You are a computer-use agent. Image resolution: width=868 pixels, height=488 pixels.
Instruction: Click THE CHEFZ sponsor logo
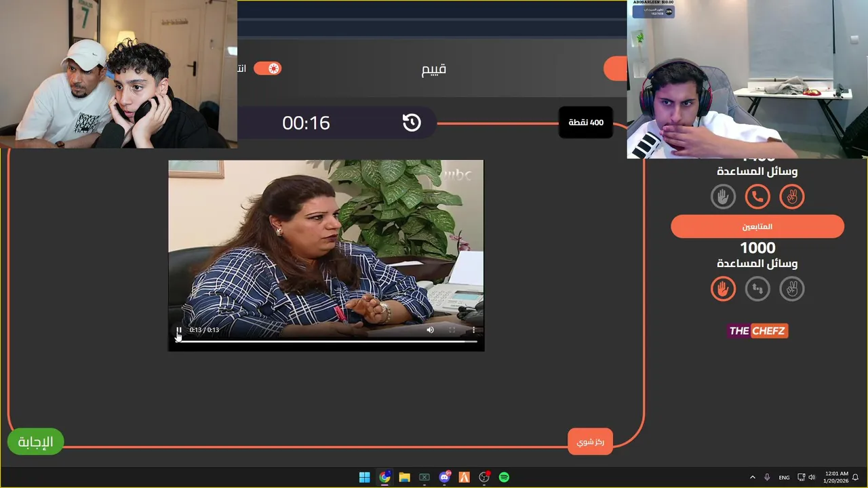757,331
